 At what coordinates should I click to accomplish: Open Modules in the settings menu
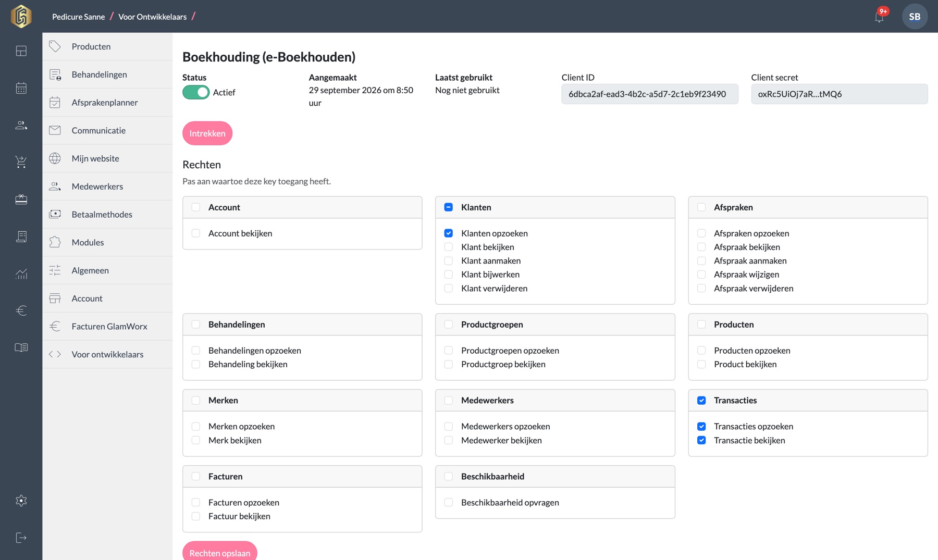click(107, 242)
